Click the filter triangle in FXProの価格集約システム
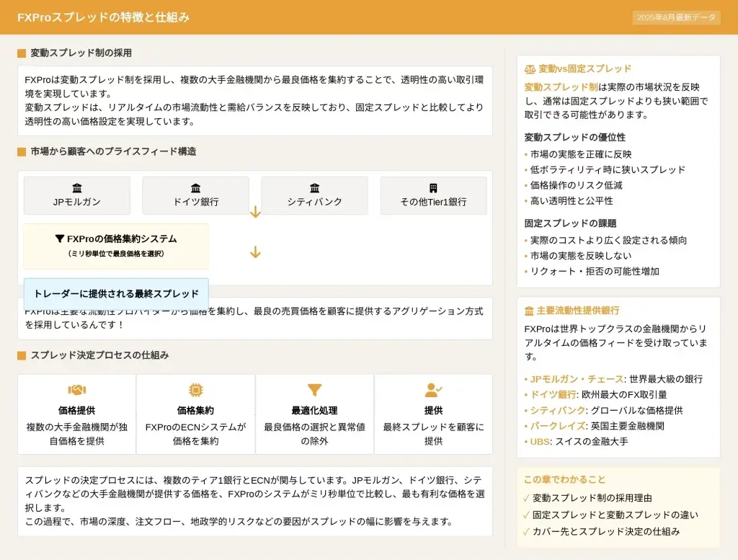This screenshot has width=738, height=560. coord(60,239)
